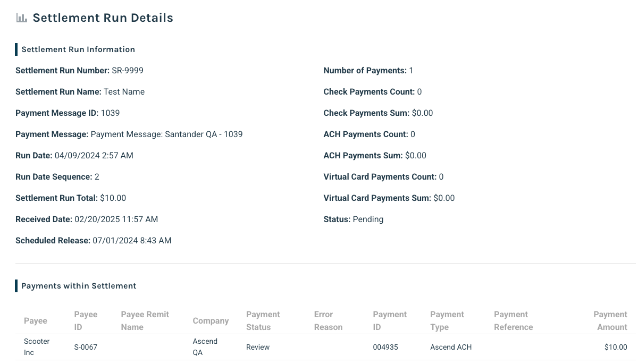Select the Pending status value
This screenshot has width=638, height=364.
(368, 219)
